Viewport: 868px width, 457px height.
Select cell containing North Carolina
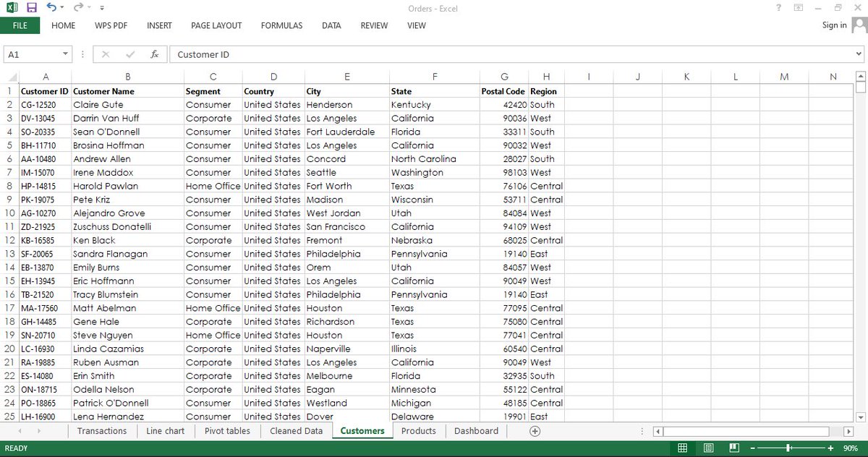pos(434,159)
